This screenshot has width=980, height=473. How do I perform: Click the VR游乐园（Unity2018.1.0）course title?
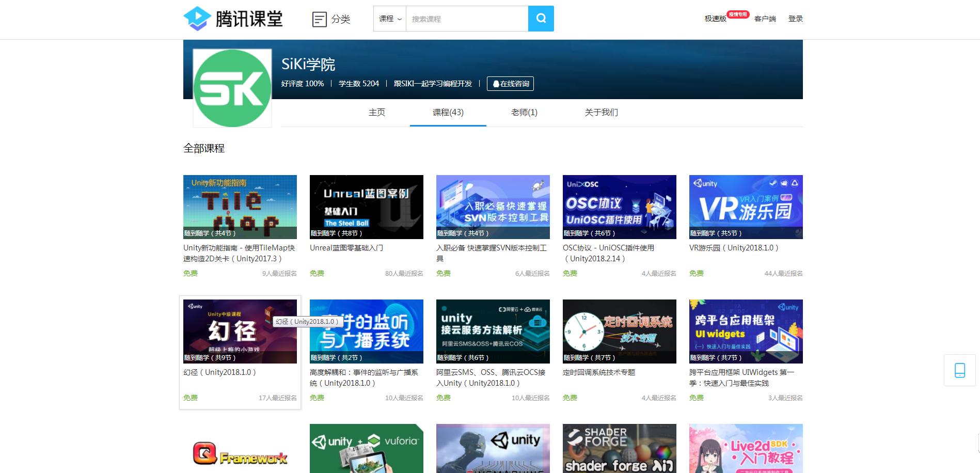pos(734,248)
